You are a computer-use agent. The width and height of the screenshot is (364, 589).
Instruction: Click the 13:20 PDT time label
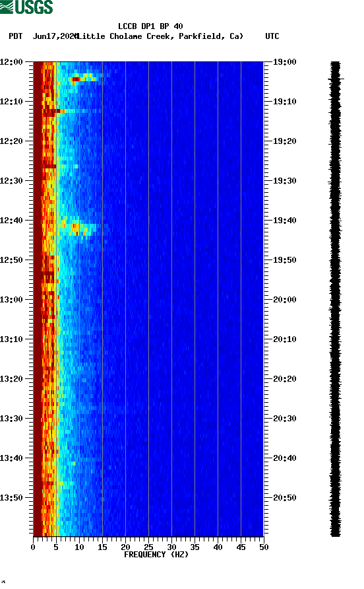point(11,379)
